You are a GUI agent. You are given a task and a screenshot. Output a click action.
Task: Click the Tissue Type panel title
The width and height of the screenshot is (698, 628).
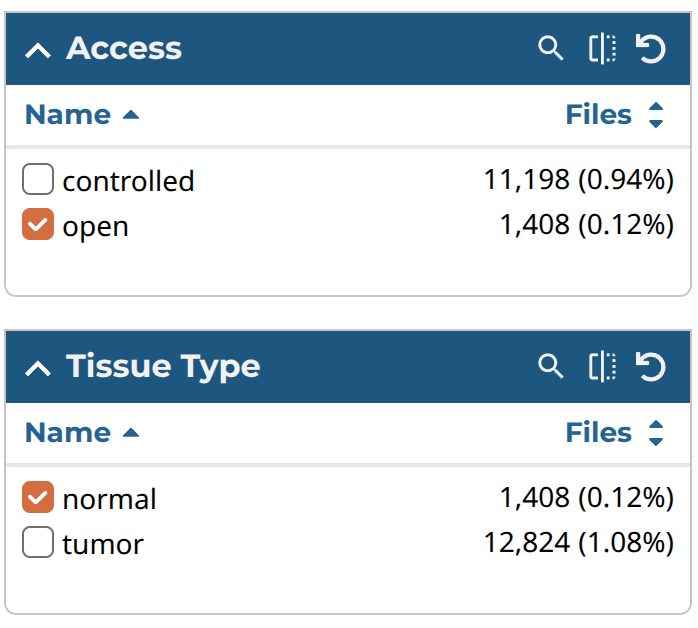163,366
